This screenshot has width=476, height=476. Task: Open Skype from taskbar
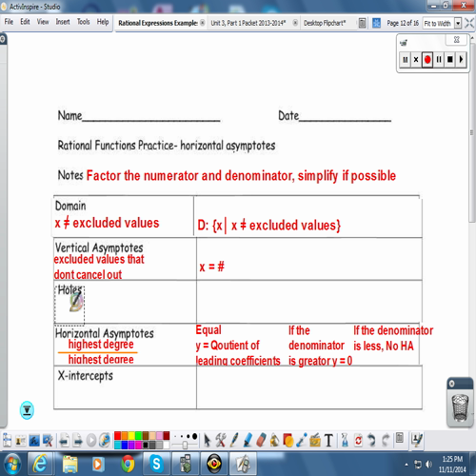(x=156, y=464)
